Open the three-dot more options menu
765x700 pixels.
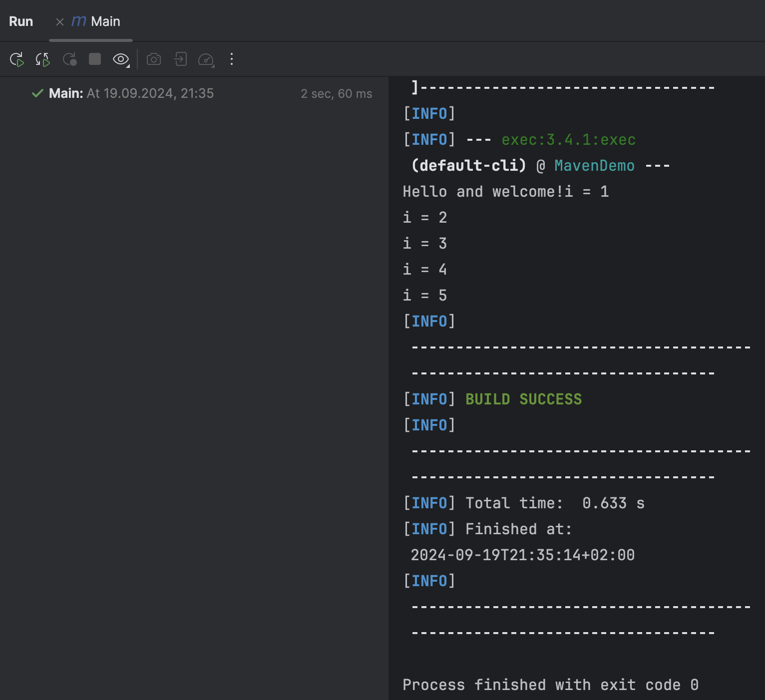(x=231, y=59)
